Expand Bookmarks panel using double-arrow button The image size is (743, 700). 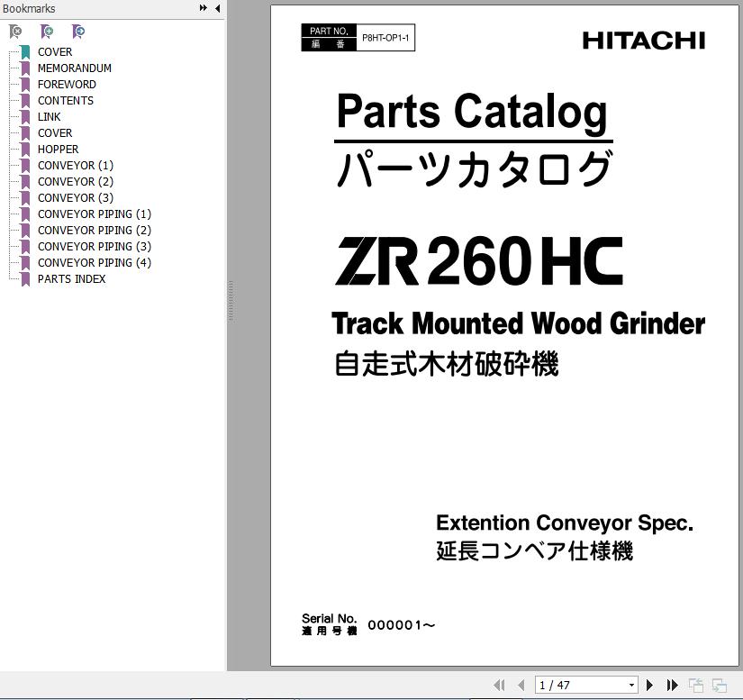[x=204, y=8]
